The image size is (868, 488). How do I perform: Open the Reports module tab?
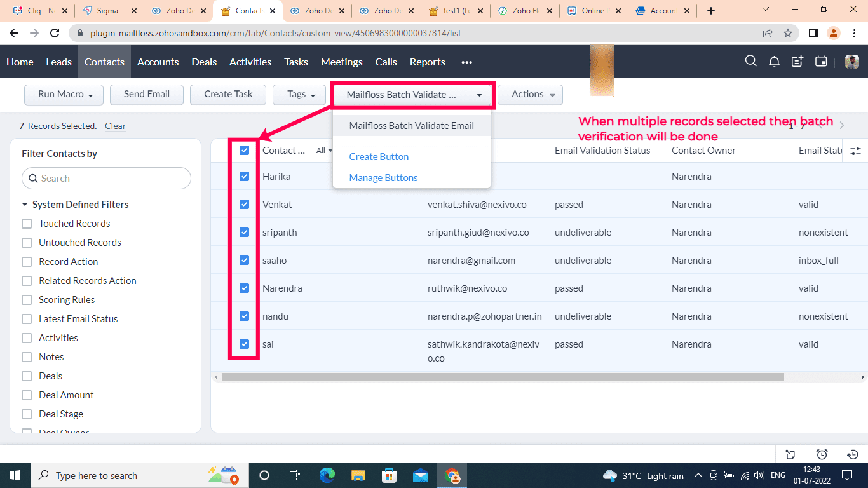point(427,62)
